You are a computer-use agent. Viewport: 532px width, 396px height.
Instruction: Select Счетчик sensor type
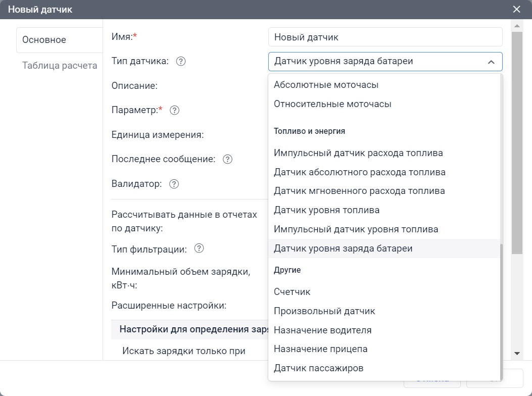click(x=292, y=292)
